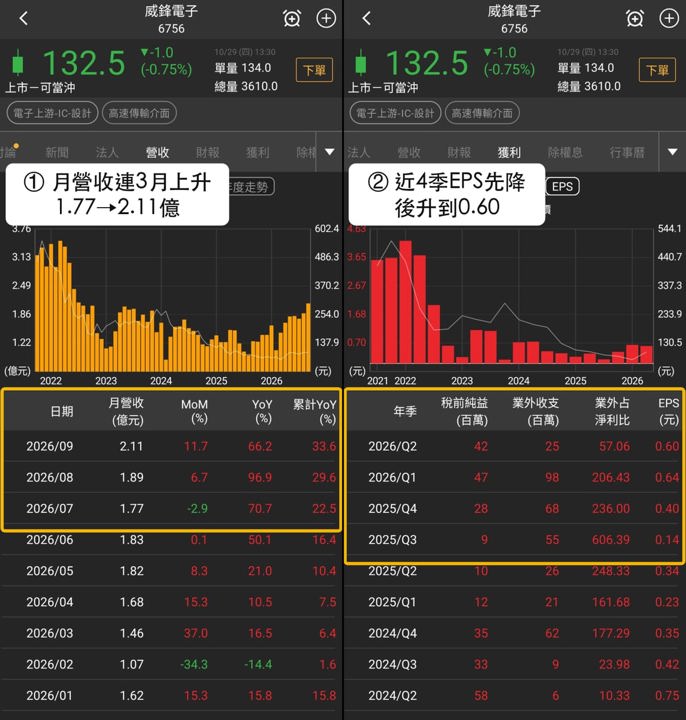Screen dimensions: 686x720
Task: Select EPS (元) column header
Action: (669, 411)
